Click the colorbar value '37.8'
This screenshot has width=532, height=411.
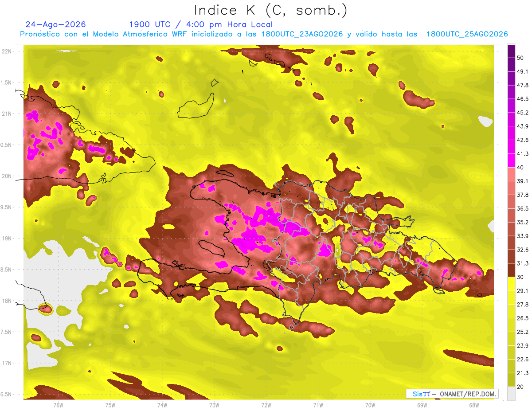(523, 195)
